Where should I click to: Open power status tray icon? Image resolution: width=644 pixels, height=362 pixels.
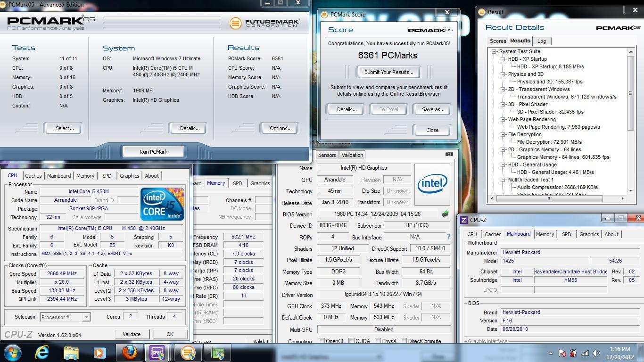[x=574, y=353]
